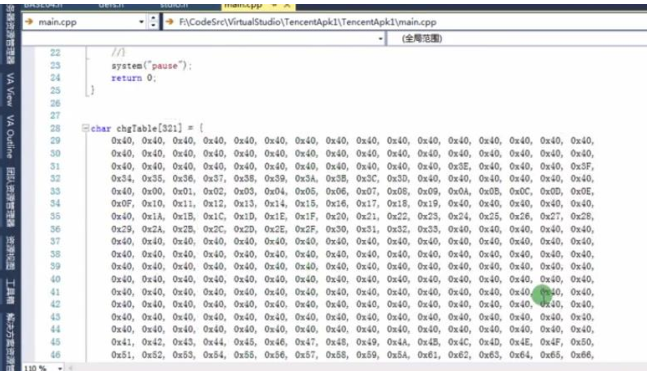Click the 0x3F value on line 31
The height and width of the screenshot is (371, 647).
[x=582, y=166]
